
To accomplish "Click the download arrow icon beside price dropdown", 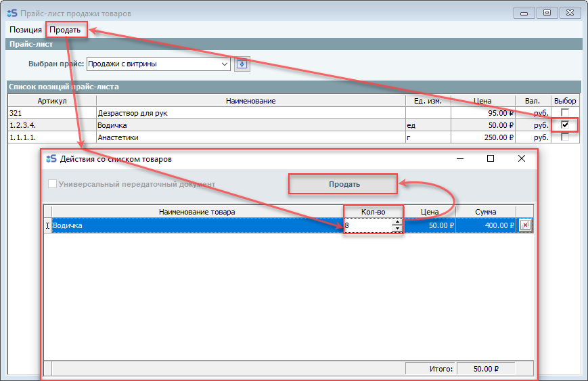I will pyautogui.click(x=242, y=64).
